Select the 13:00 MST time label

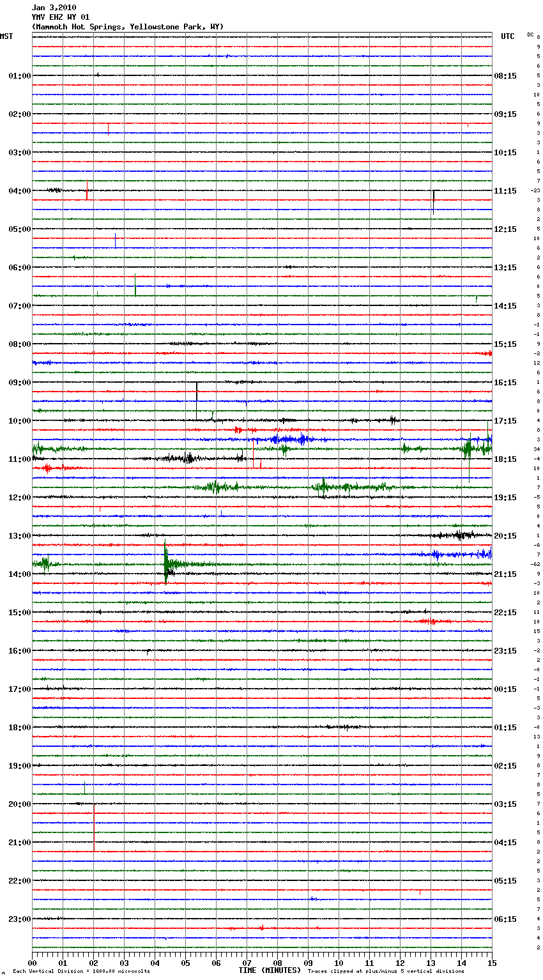pos(19,536)
